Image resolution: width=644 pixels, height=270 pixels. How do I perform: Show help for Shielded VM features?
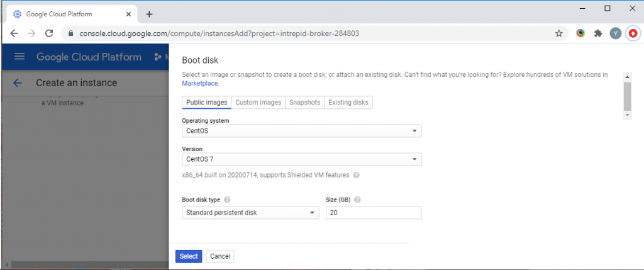[x=356, y=176]
